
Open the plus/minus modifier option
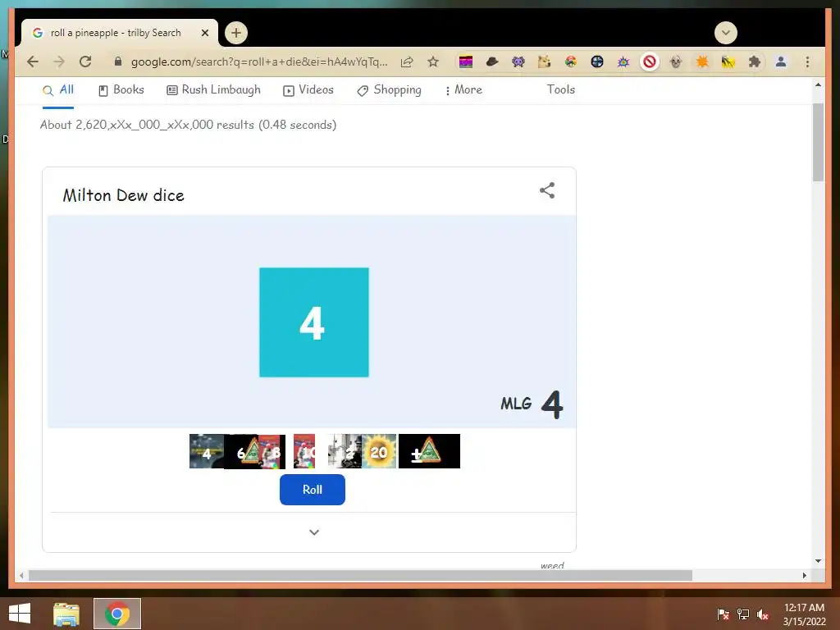click(429, 451)
